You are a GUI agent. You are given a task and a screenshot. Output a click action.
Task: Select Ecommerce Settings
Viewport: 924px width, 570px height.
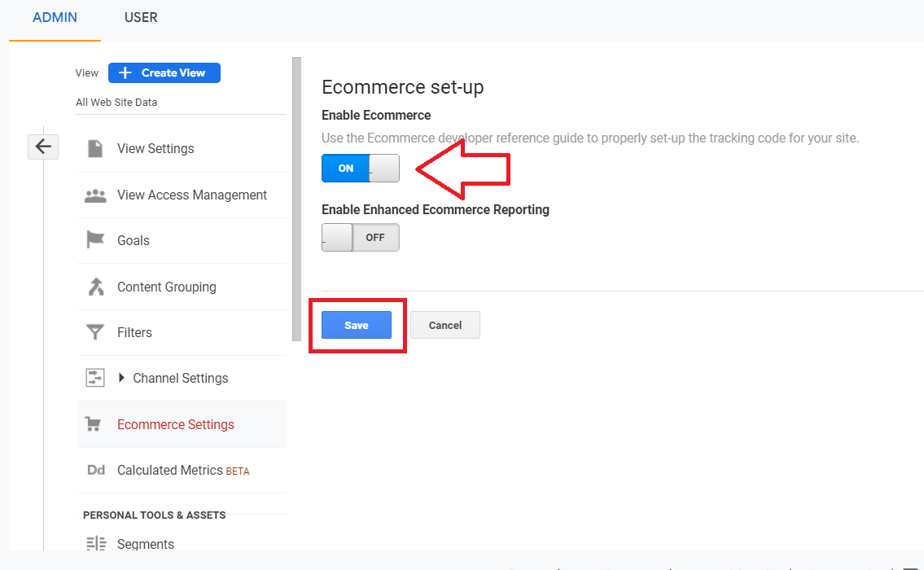click(x=176, y=424)
